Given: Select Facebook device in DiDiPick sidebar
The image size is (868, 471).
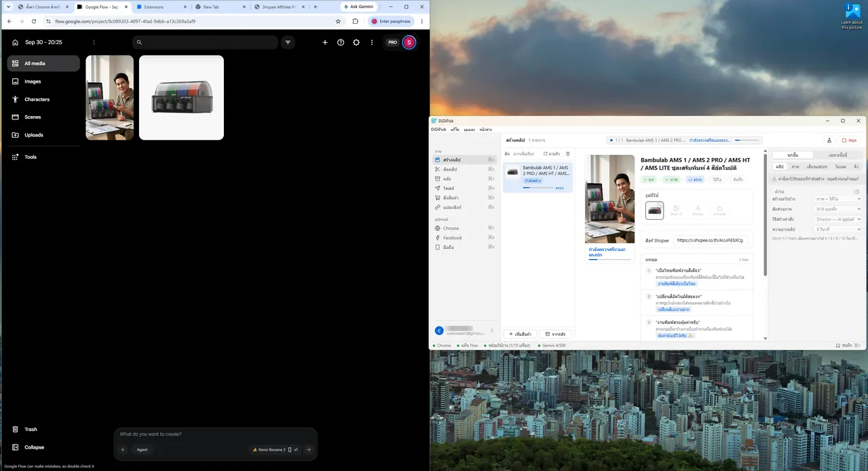Looking at the screenshot, I should [466, 238].
